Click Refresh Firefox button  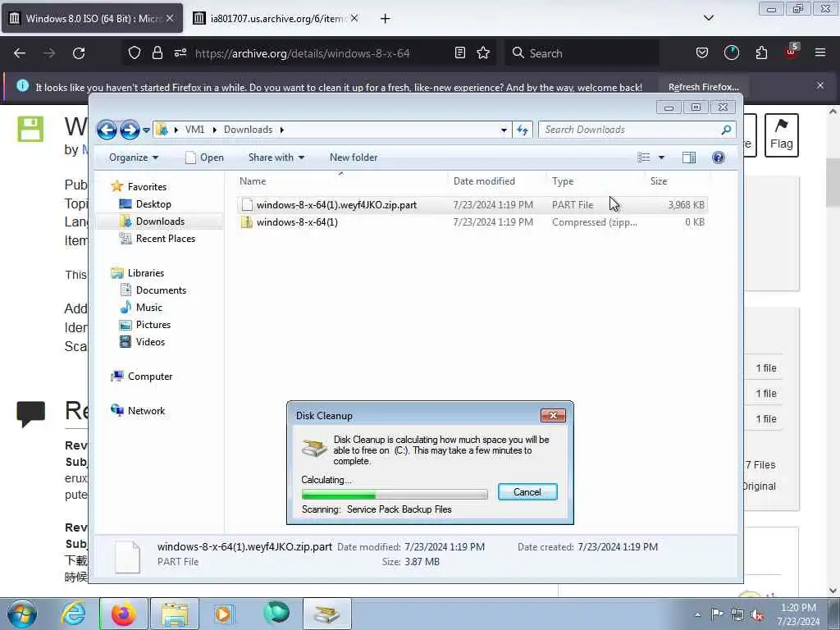point(703,87)
